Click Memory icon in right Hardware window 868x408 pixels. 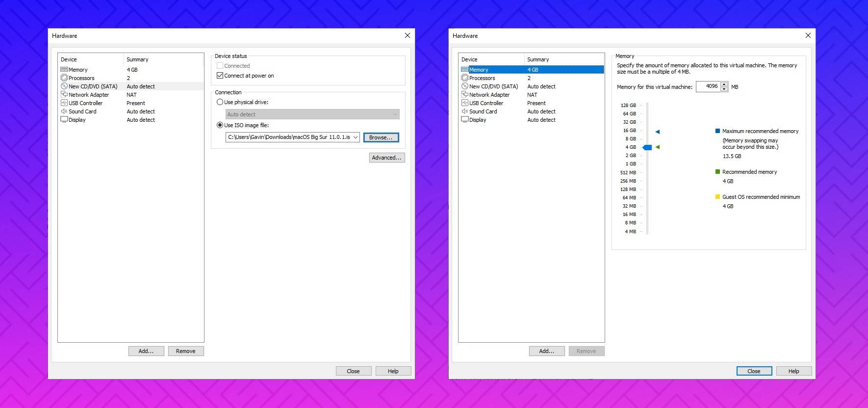pyautogui.click(x=464, y=70)
